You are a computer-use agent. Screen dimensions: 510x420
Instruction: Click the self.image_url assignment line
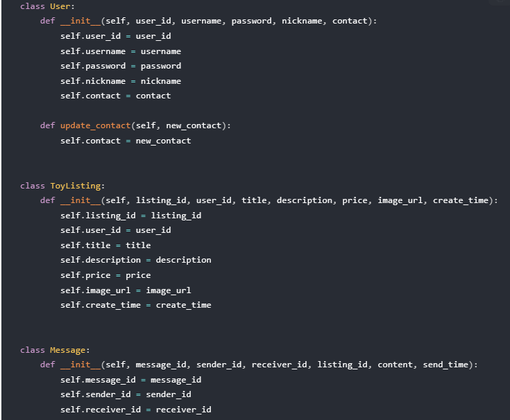click(x=126, y=290)
